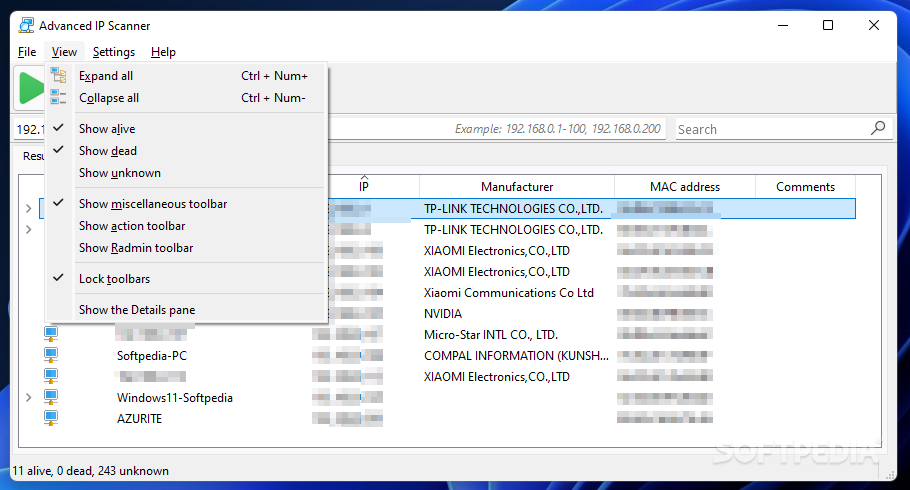Open the Settings menu
Image resolution: width=910 pixels, height=490 pixels.
[114, 52]
